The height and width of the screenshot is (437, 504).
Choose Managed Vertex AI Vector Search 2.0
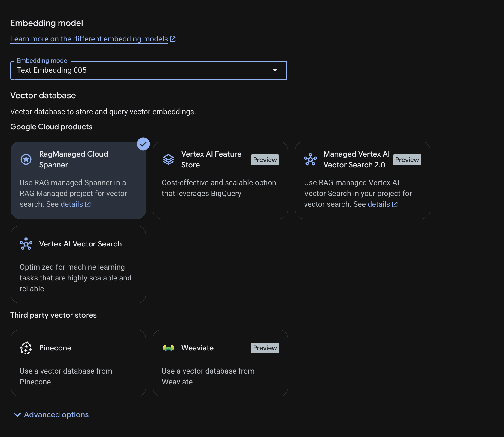363,180
